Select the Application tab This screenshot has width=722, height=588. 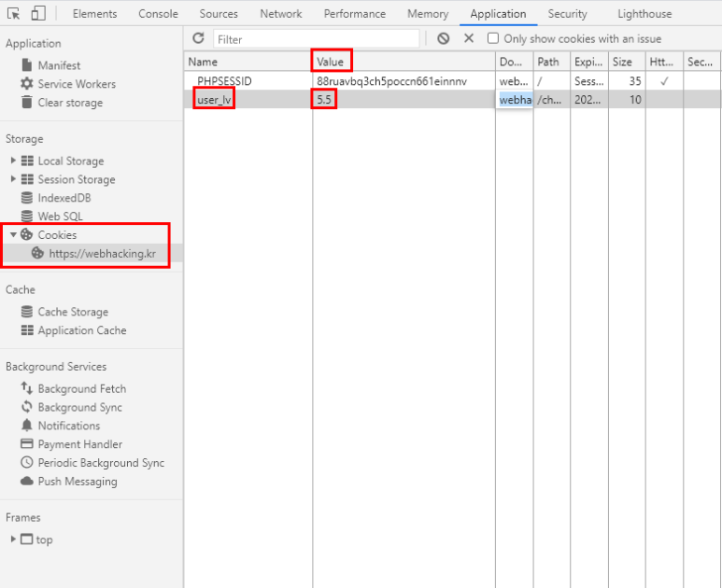(498, 14)
